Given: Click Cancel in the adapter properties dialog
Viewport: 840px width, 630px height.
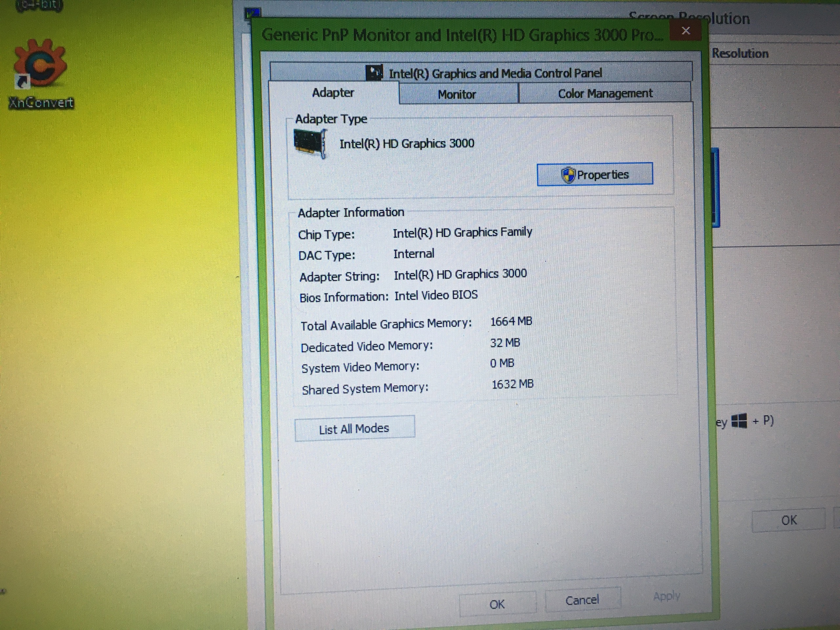Looking at the screenshot, I should coord(582,600).
